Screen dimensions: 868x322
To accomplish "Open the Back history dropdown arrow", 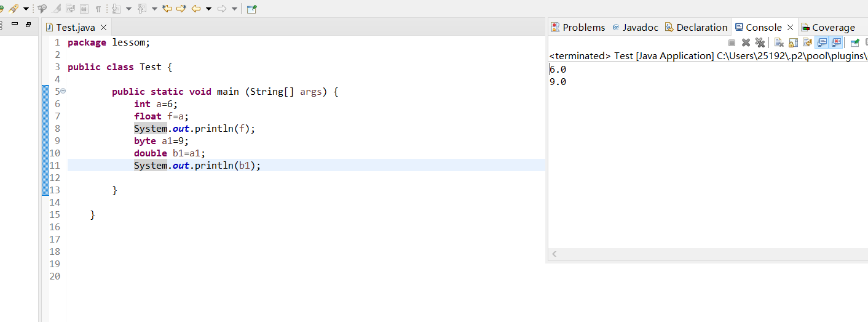I will tap(208, 9).
